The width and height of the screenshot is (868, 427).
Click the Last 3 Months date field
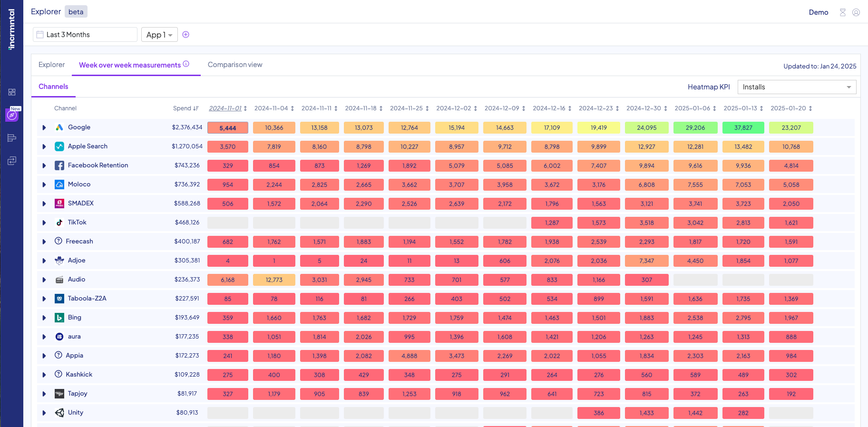click(85, 35)
